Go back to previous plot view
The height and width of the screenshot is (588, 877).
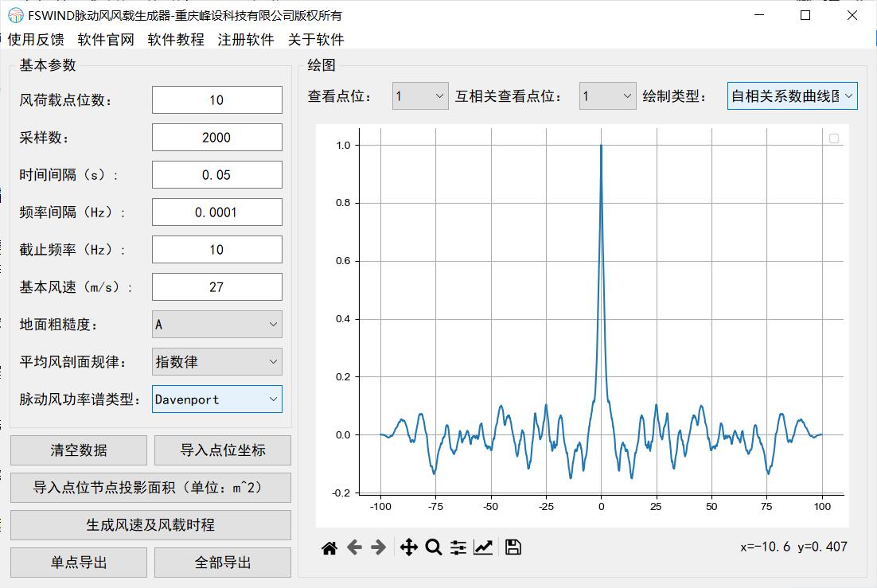click(354, 547)
